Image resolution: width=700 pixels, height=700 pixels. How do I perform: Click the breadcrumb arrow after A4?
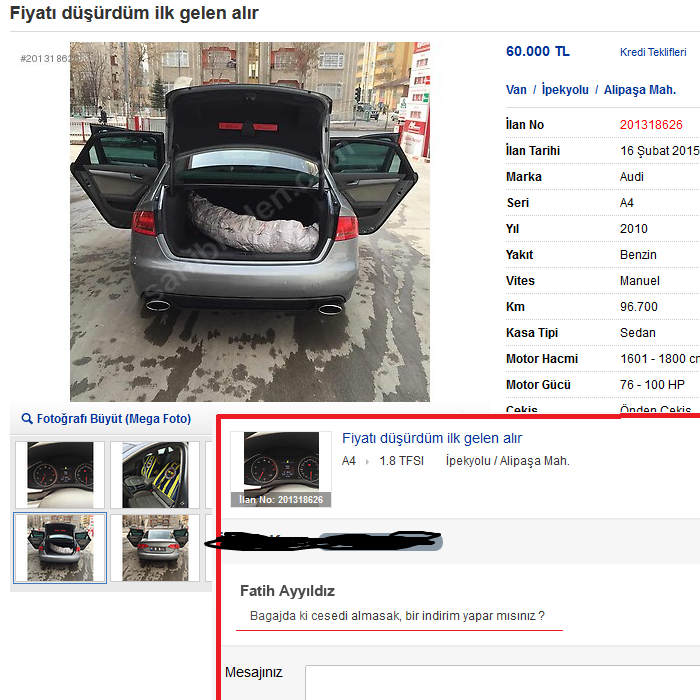pos(367,462)
